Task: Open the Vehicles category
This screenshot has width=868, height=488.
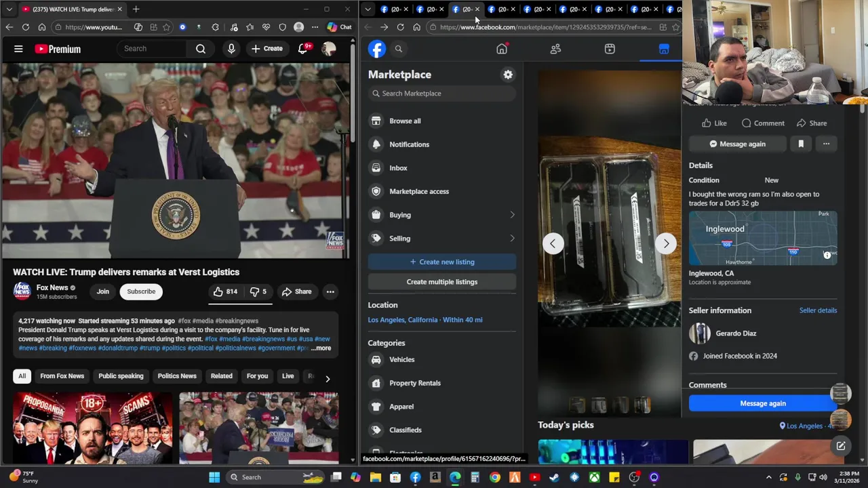Action: [442, 360]
